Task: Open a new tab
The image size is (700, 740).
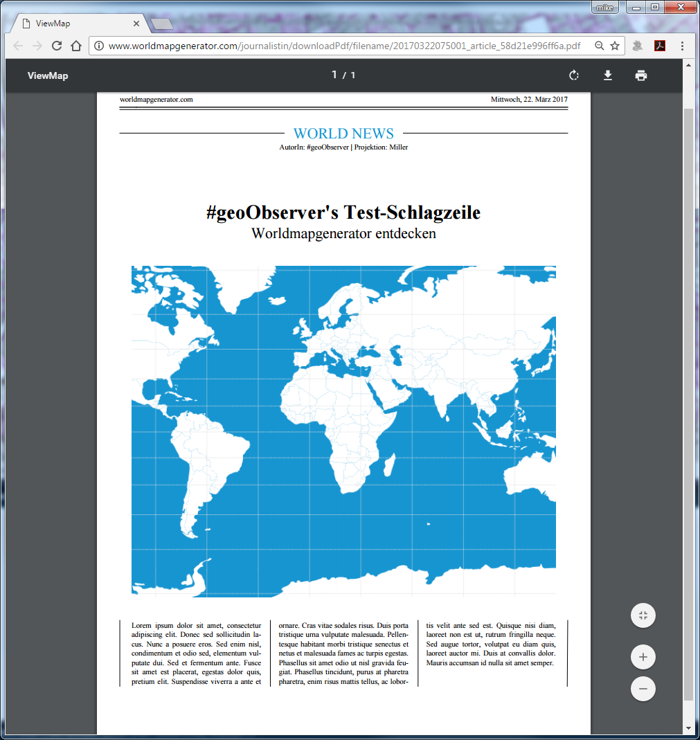Action: pos(162,24)
